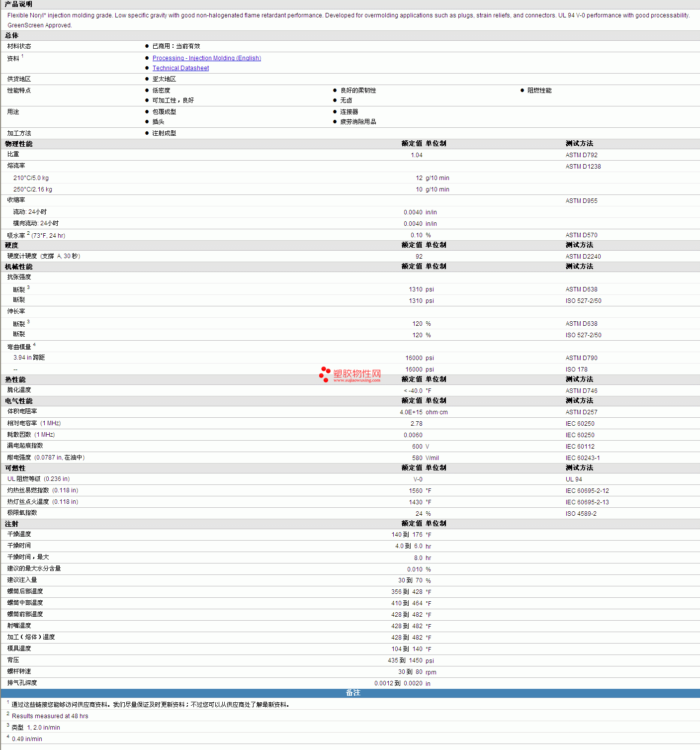Click the 已商用：当前有效 status value
The width and height of the screenshot is (700, 750).
pyautogui.click(x=176, y=46)
